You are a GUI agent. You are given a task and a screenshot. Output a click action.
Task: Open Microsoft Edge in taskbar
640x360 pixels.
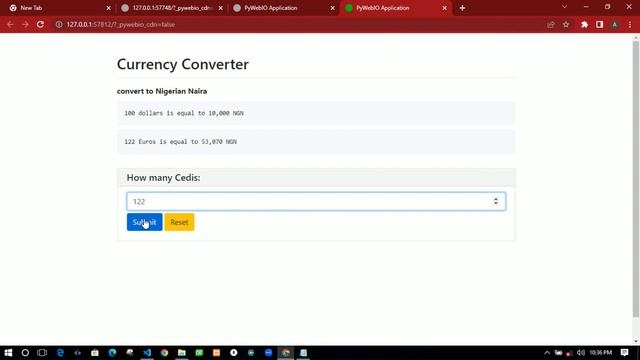112,353
